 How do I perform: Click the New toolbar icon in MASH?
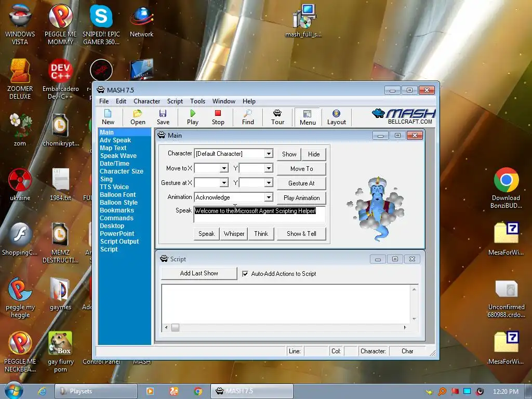[108, 117]
